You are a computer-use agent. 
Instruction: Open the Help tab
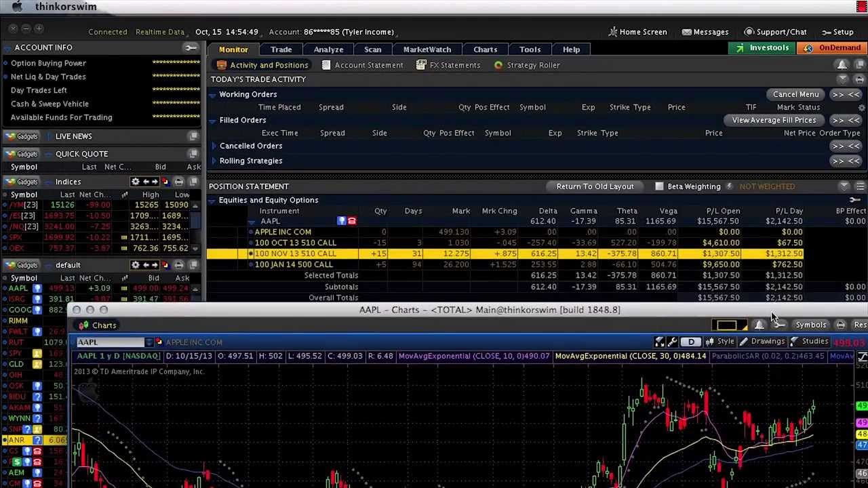pos(571,49)
